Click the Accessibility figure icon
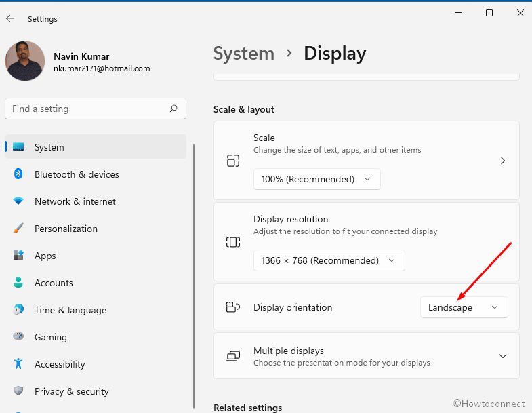532x413 pixels. (18, 363)
